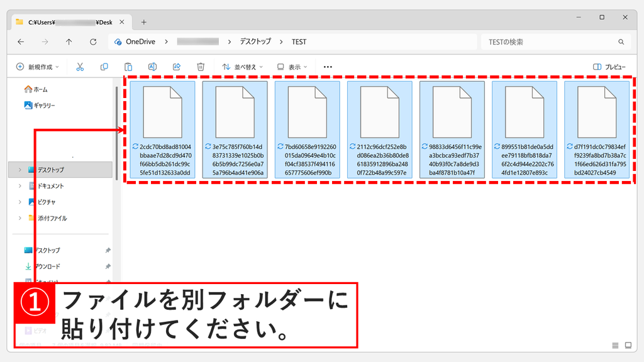The image size is (644, 362).
Task: Select file starting with 2cdc70bd8ad81004
Action: [163, 129]
